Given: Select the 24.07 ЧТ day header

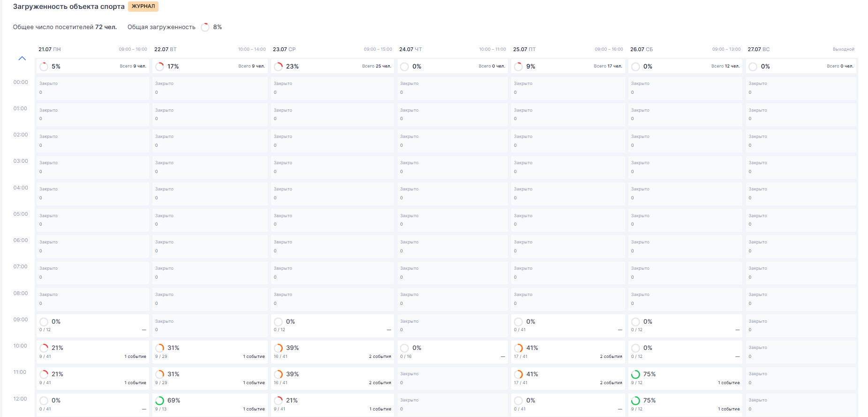Looking at the screenshot, I should [x=410, y=49].
